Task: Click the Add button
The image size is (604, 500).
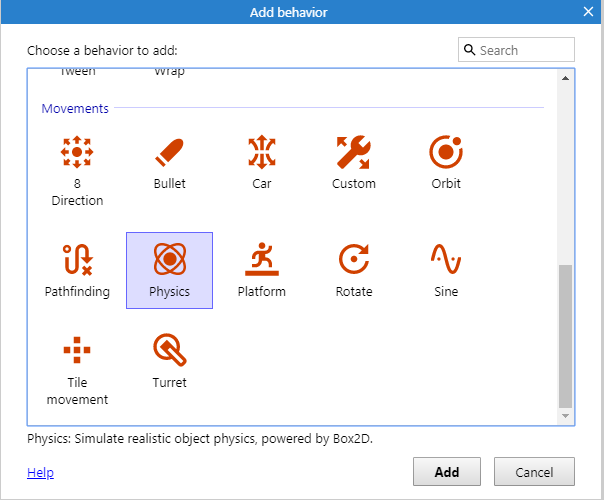Action: [446, 472]
